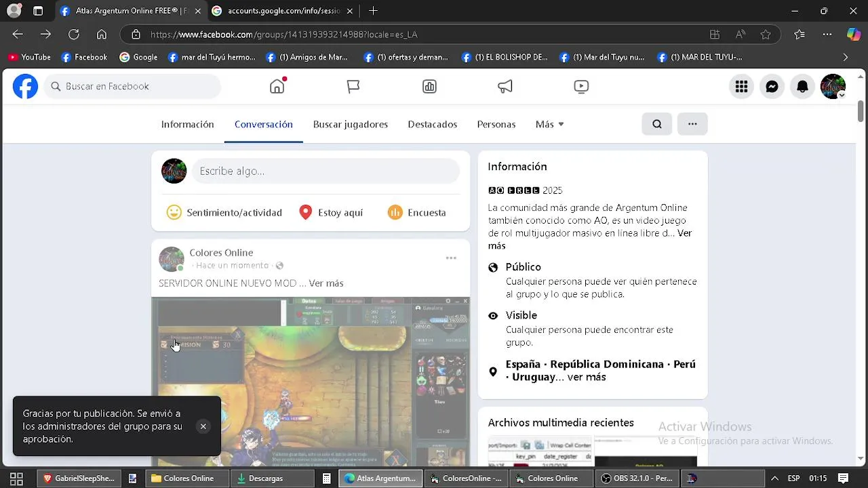Reload the page
Image resolution: width=868 pixels, height=488 pixels.
pos(73,35)
